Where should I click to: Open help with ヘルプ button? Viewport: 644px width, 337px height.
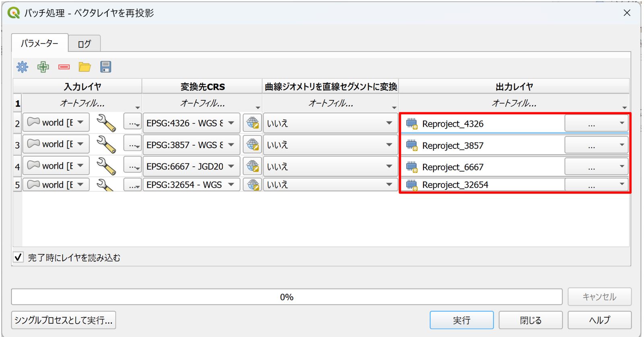pyautogui.click(x=599, y=320)
